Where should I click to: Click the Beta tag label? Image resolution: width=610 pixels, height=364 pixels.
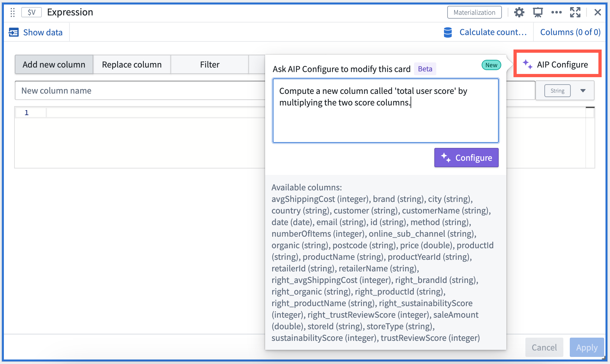425,69
